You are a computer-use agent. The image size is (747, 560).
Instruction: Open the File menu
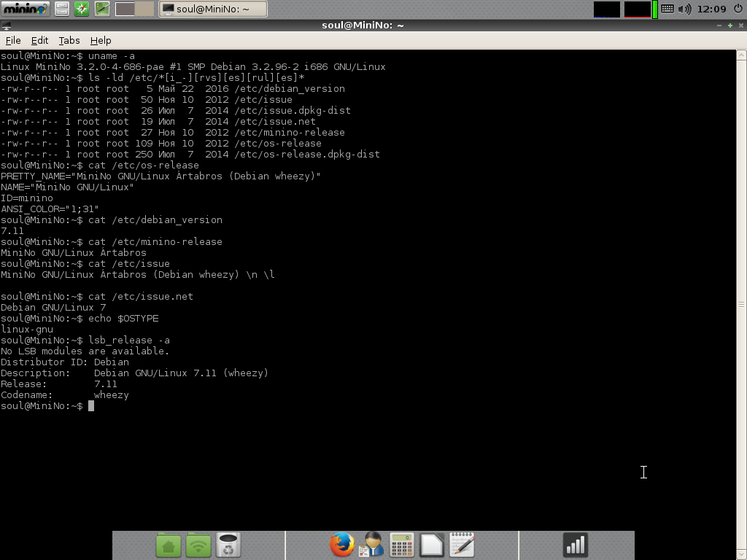13,41
